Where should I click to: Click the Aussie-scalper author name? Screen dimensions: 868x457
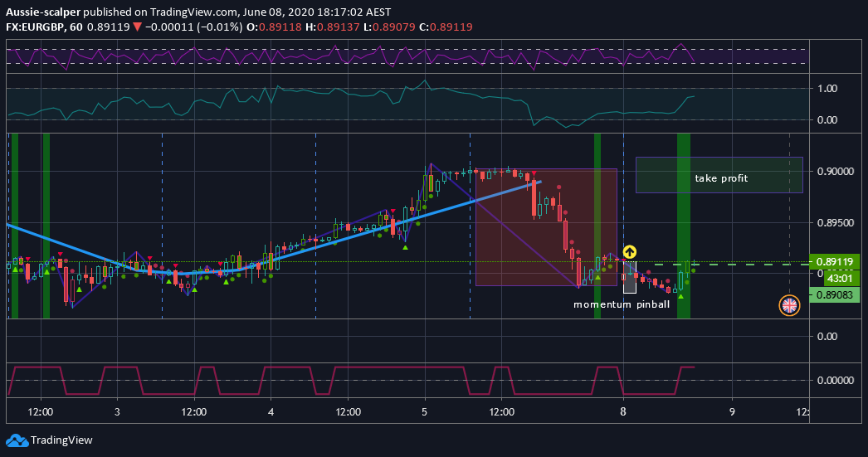(x=43, y=12)
